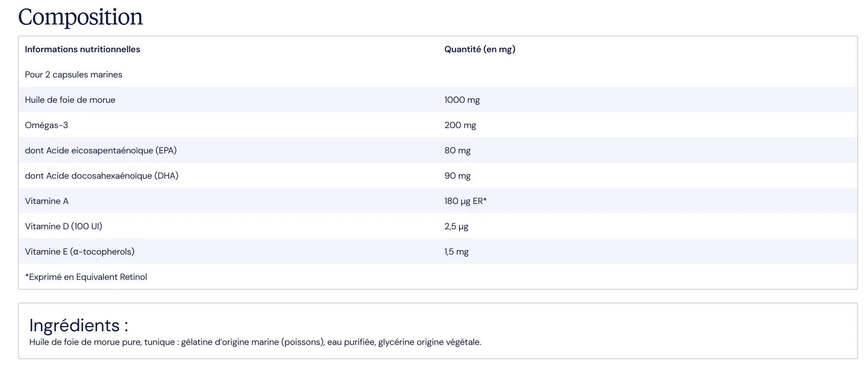Select the 2,5 µg value
Viewport: 868px width, 365px height.
point(456,226)
